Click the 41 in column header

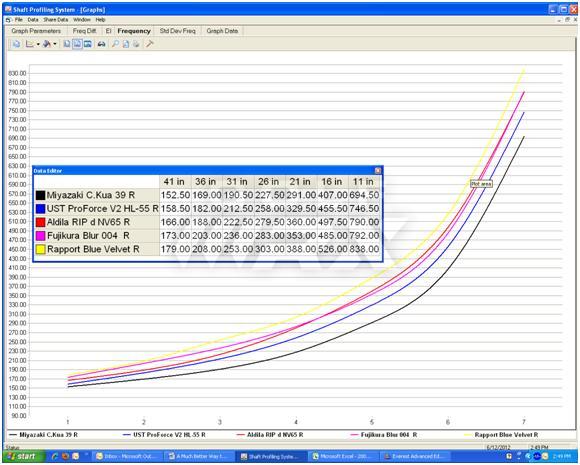pos(175,182)
